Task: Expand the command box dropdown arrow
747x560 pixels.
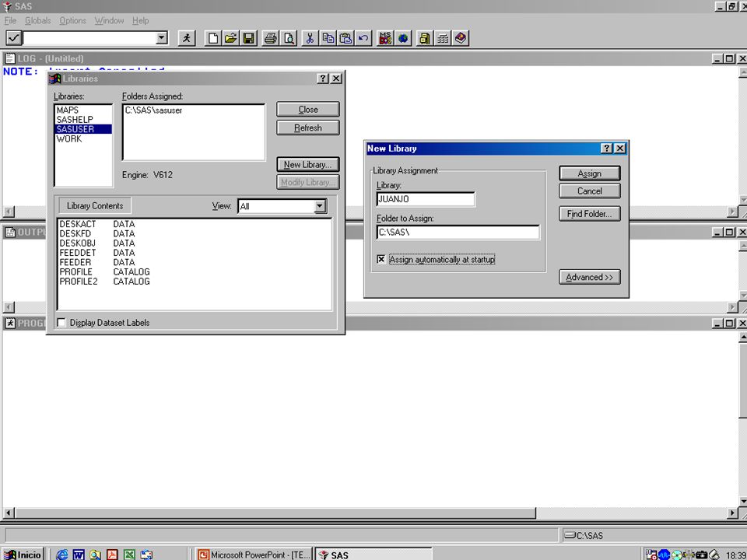Action: [162, 37]
